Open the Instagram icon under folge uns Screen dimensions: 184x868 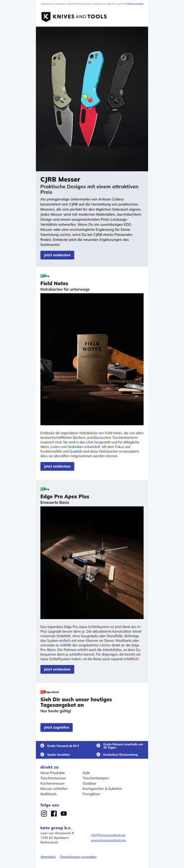44,813
